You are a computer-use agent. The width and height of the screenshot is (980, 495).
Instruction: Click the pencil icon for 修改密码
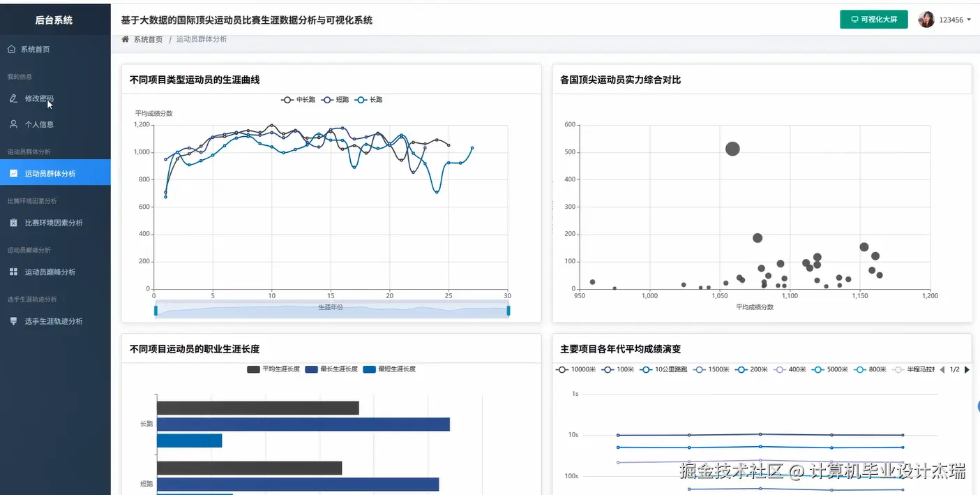click(13, 98)
